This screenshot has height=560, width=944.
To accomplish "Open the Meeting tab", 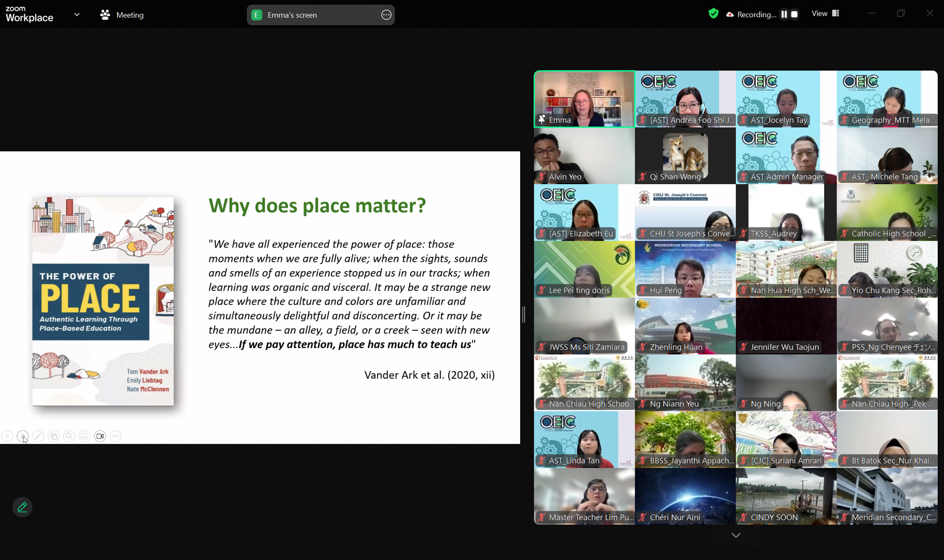I will 122,15.
